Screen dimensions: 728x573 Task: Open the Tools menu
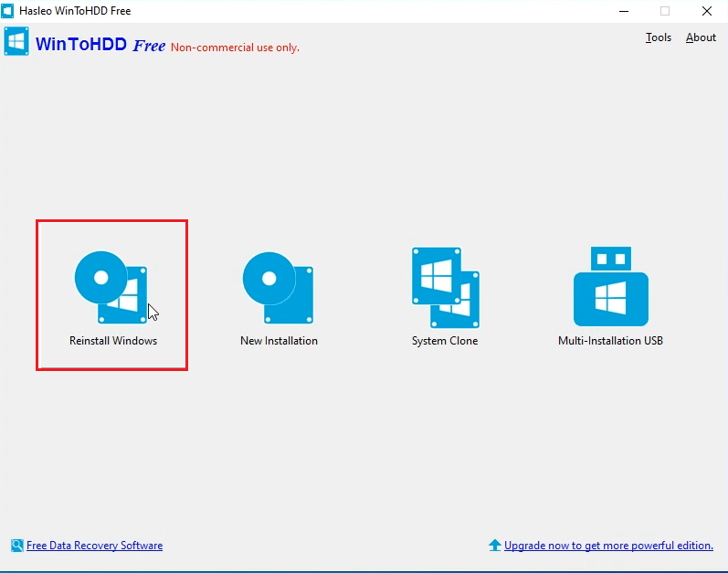[659, 37]
